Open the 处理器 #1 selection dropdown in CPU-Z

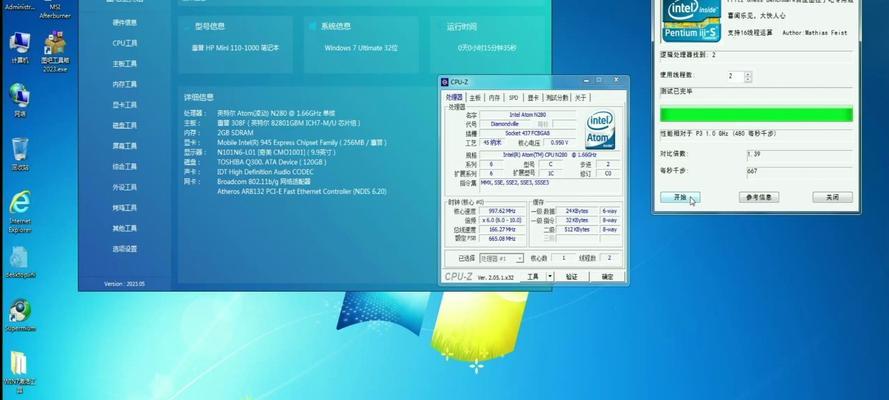502,258
